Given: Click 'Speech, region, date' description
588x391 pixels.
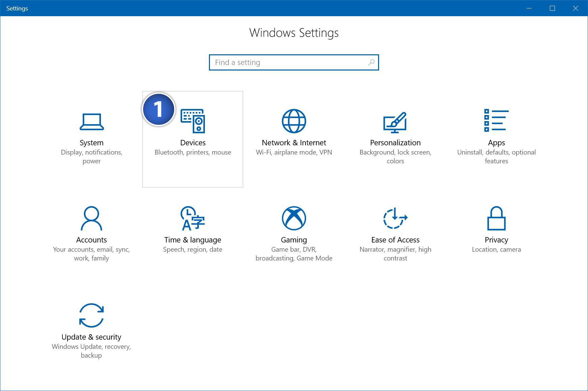Looking at the screenshot, I should 193,249.
